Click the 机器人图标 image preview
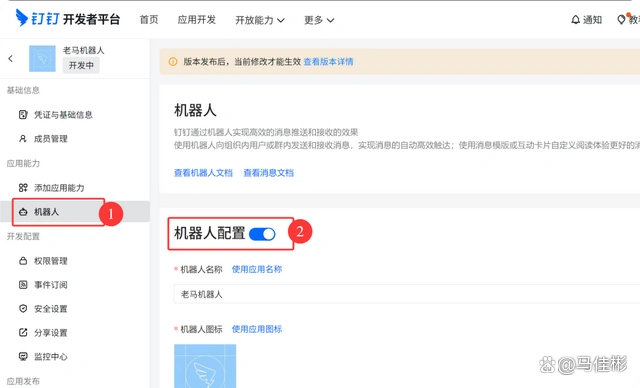 (x=205, y=366)
